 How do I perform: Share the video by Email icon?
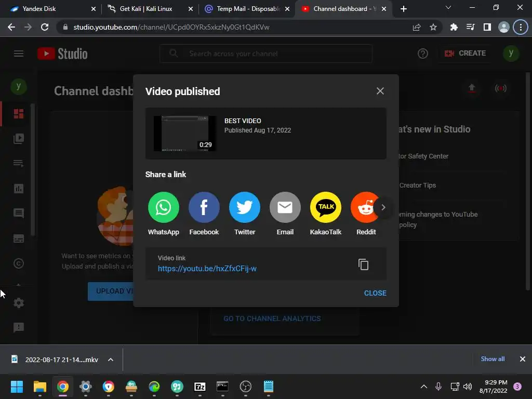coord(285,207)
